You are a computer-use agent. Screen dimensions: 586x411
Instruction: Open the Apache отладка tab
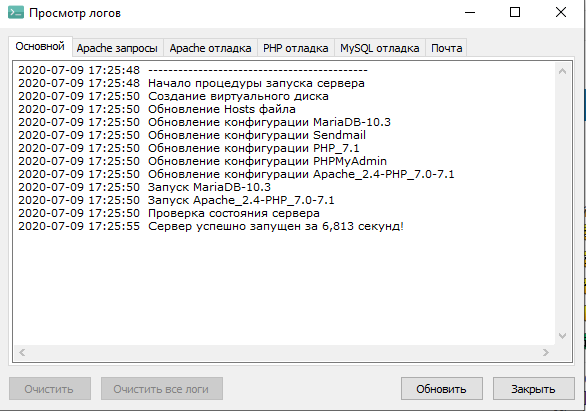pos(210,48)
